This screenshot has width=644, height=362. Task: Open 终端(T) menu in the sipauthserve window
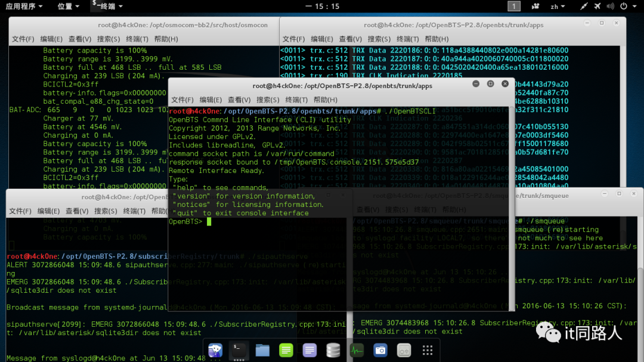pyautogui.click(x=134, y=211)
